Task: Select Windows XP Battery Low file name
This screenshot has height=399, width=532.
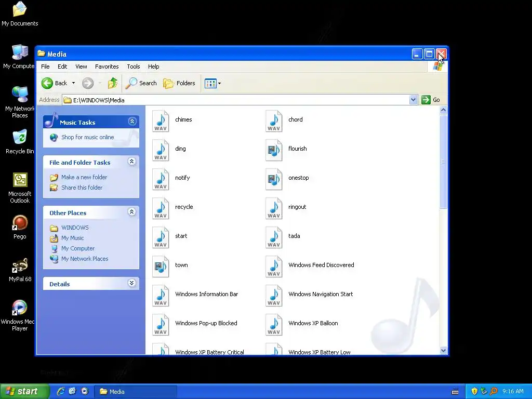Action: (320, 352)
